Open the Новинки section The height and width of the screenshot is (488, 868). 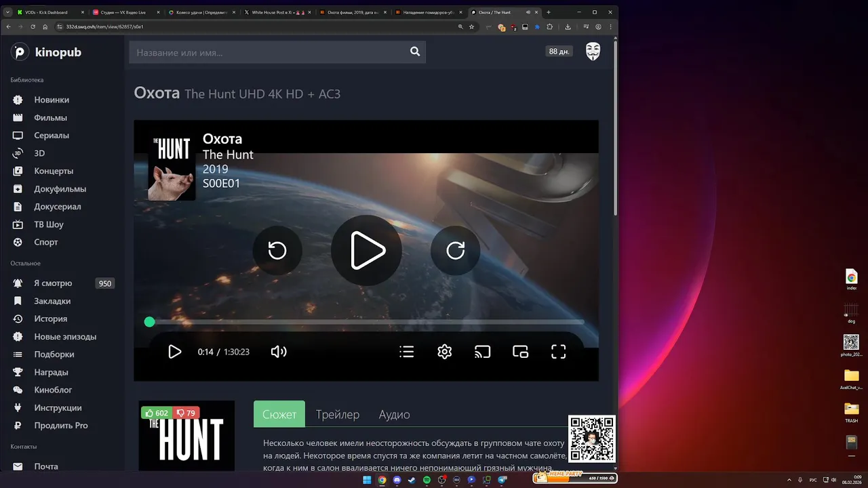(52, 100)
